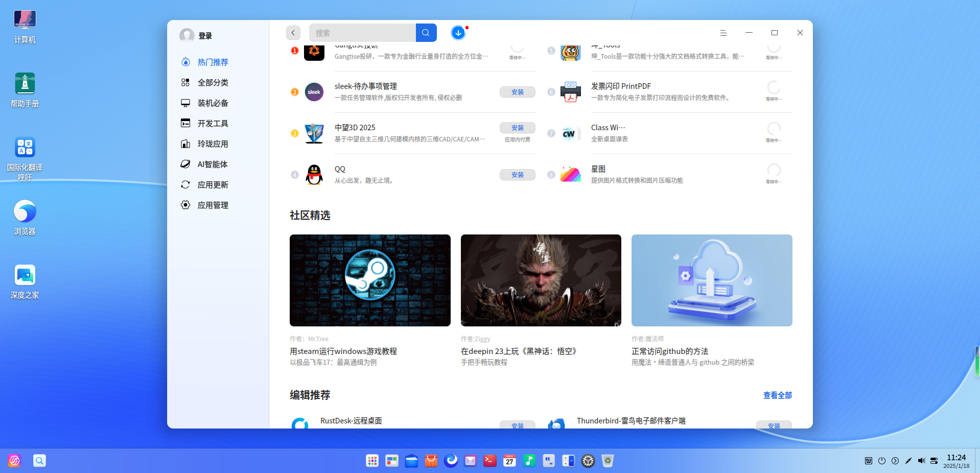Screen dimensions: 980x473
Task: Launch the browser from the dock
Action: tap(451, 461)
